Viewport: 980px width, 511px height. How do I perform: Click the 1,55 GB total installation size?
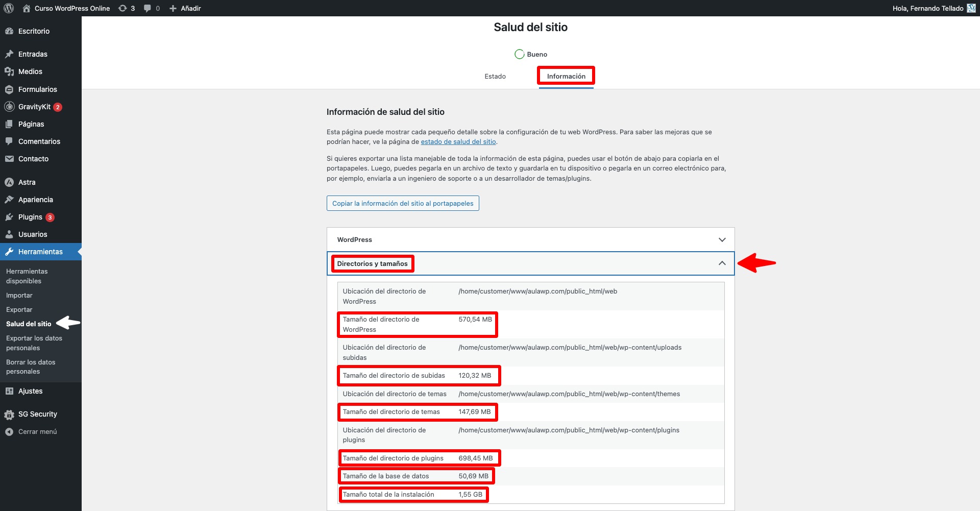pyautogui.click(x=470, y=495)
